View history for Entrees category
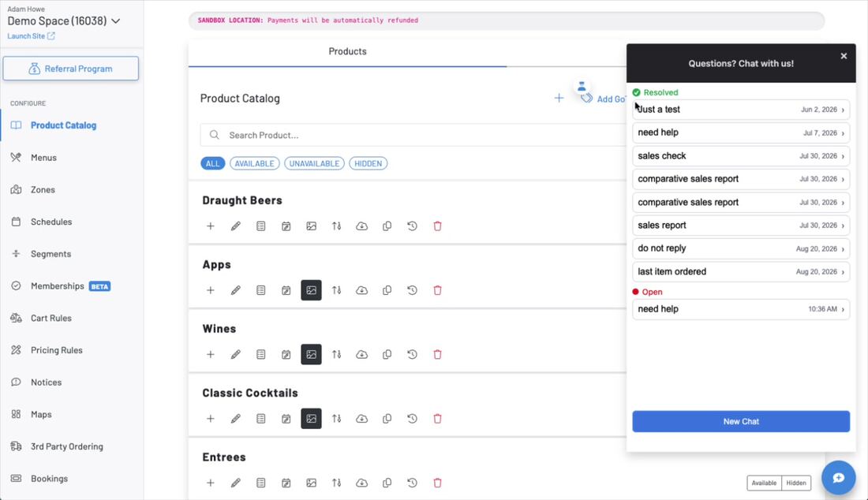Viewport: 868px width, 500px height. tap(413, 483)
